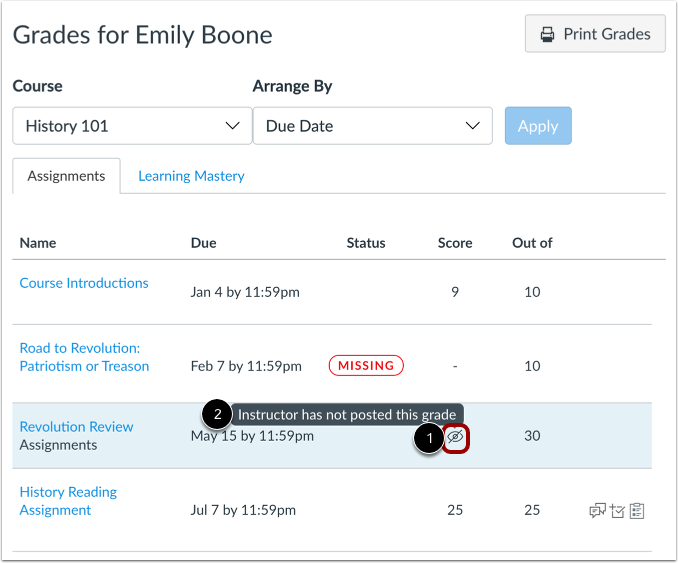678x563 pixels.
Task: Click the Status column header
Action: tap(366, 243)
